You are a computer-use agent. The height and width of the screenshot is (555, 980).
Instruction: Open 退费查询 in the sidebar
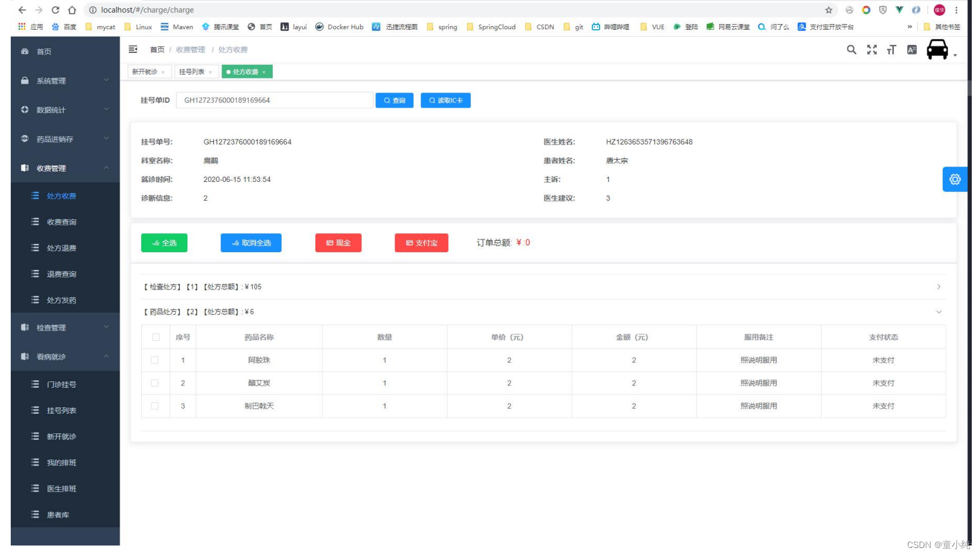coord(65,274)
